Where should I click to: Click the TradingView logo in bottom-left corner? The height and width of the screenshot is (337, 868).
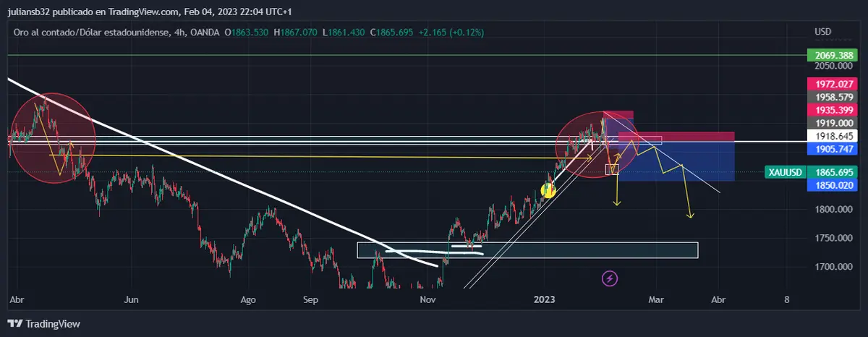pos(43,324)
